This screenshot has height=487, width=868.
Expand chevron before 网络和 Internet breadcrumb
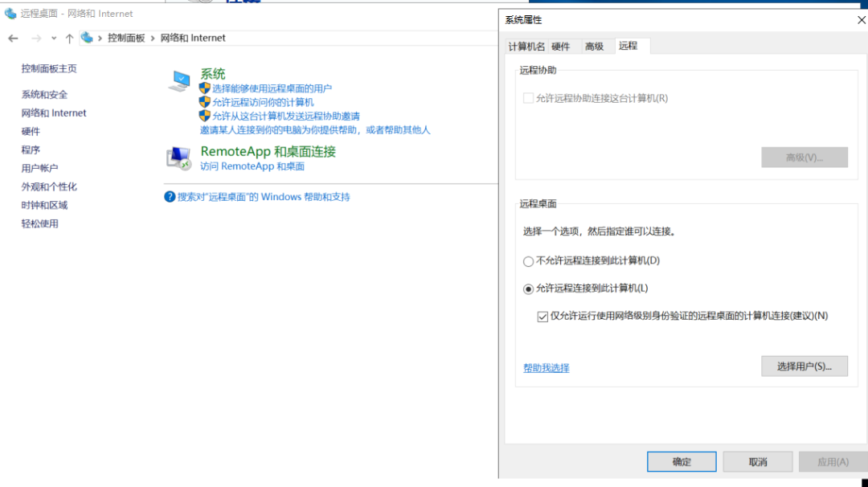(x=153, y=39)
